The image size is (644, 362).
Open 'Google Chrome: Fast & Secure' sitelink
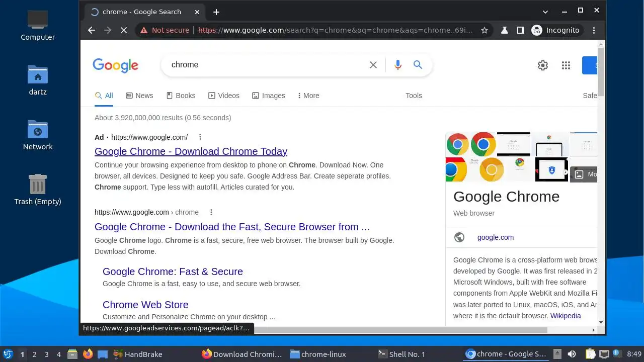(x=173, y=271)
